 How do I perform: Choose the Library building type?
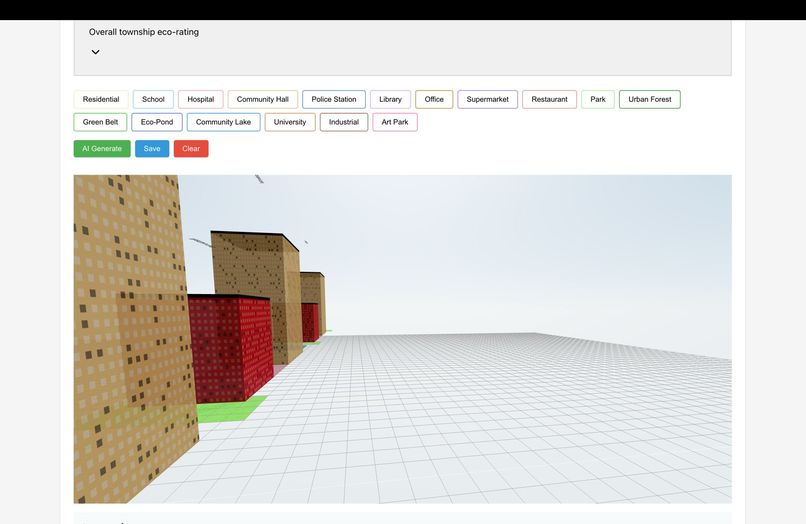390,99
